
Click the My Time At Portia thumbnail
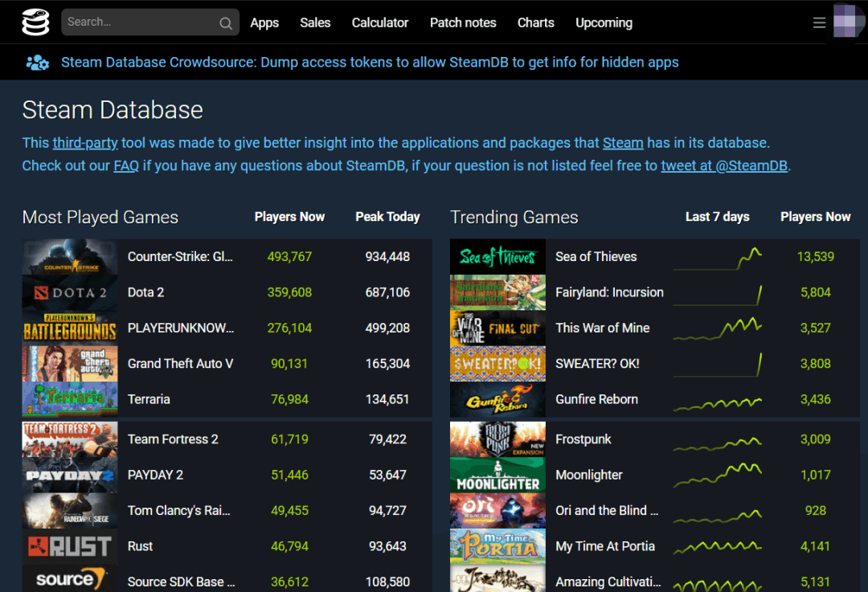[497, 547]
